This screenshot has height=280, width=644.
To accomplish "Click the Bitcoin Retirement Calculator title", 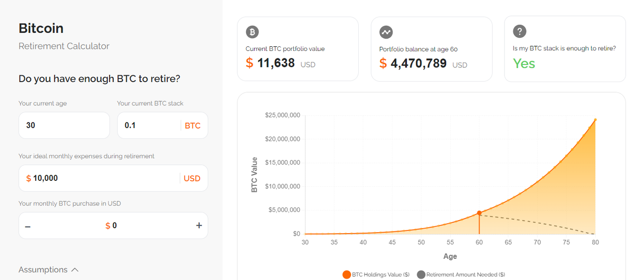I will pos(64,36).
